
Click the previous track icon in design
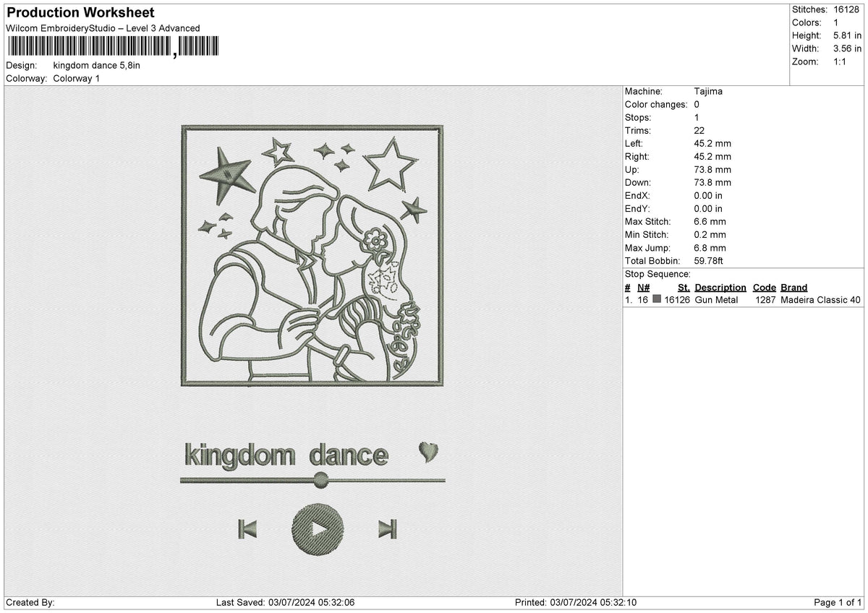[247, 529]
